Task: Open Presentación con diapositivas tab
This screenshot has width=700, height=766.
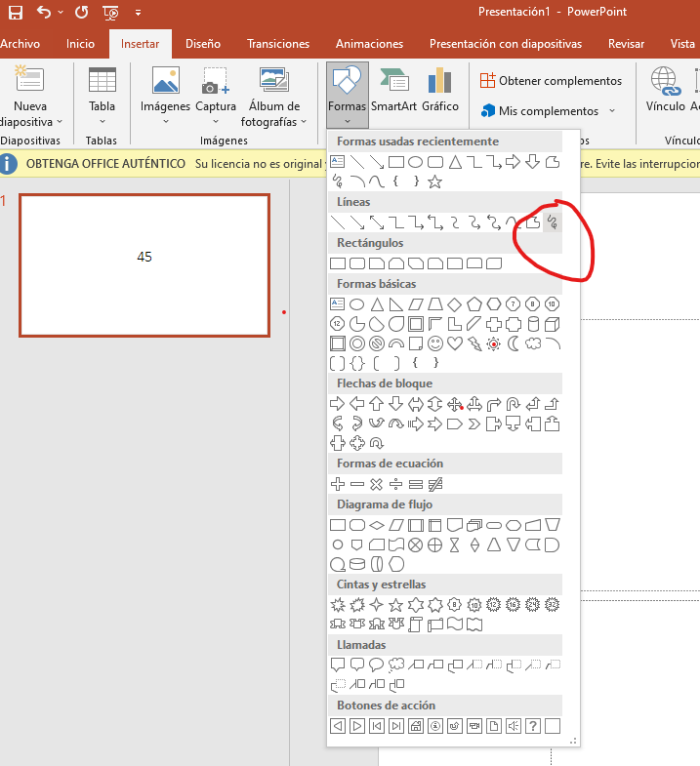Action: tap(506, 44)
